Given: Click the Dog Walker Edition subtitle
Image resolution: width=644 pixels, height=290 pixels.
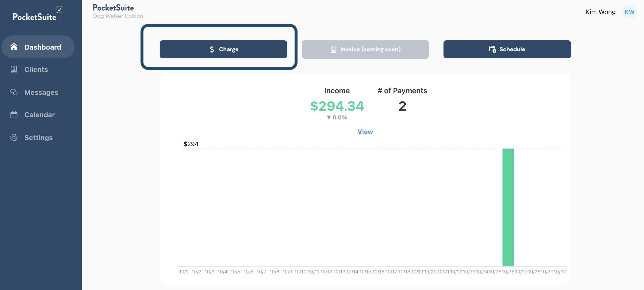Looking at the screenshot, I should (x=118, y=16).
